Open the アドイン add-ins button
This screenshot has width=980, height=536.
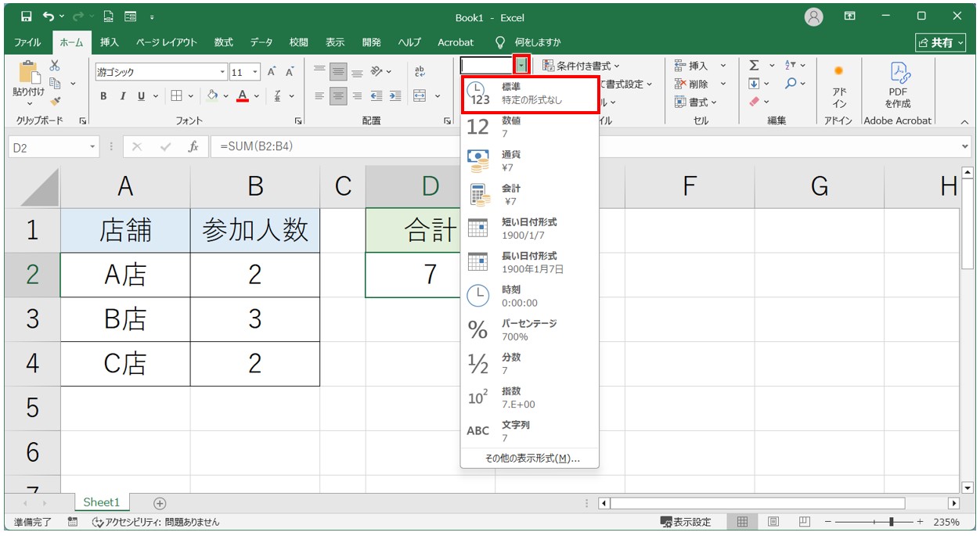pos(839,86)
